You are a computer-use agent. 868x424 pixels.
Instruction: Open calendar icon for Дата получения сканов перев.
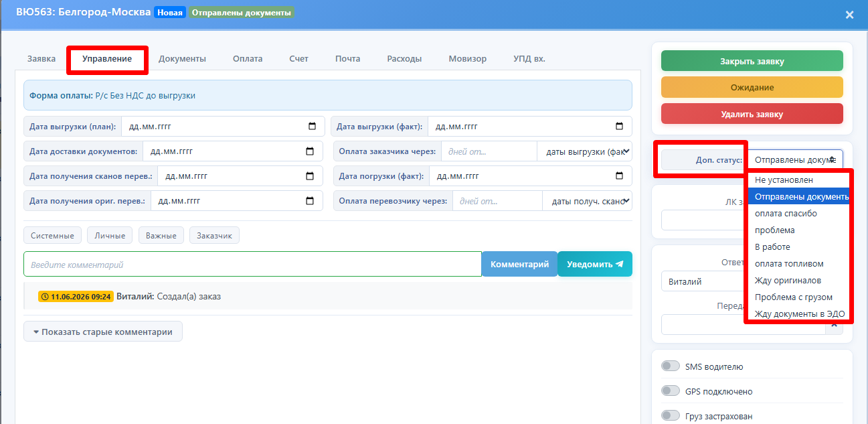[310, 176]
